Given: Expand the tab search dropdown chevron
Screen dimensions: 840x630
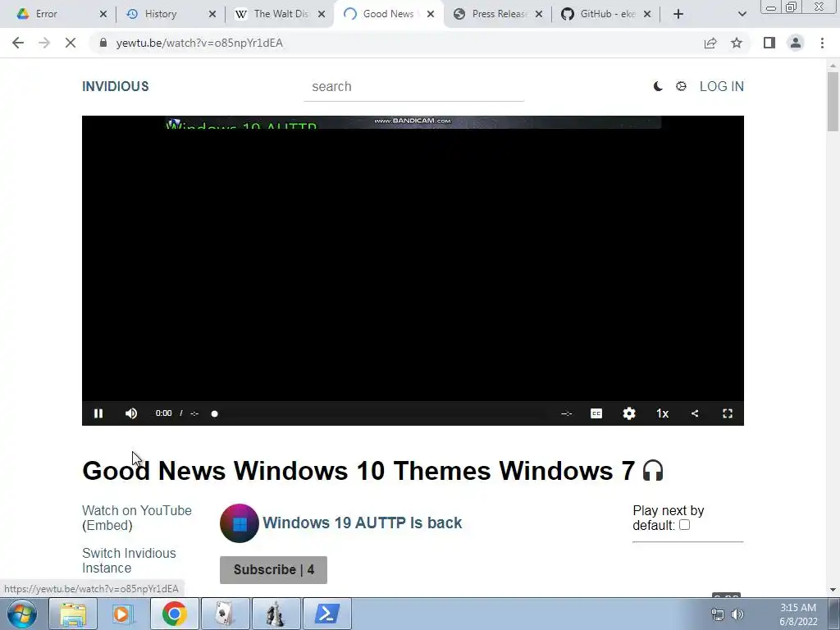Looking at the screenshot, I should tap(742, 14).
